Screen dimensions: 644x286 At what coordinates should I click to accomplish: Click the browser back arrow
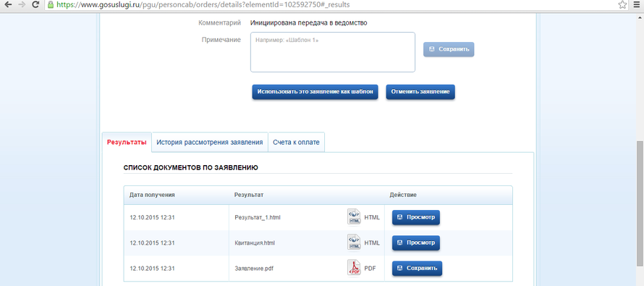click(7, 5)
